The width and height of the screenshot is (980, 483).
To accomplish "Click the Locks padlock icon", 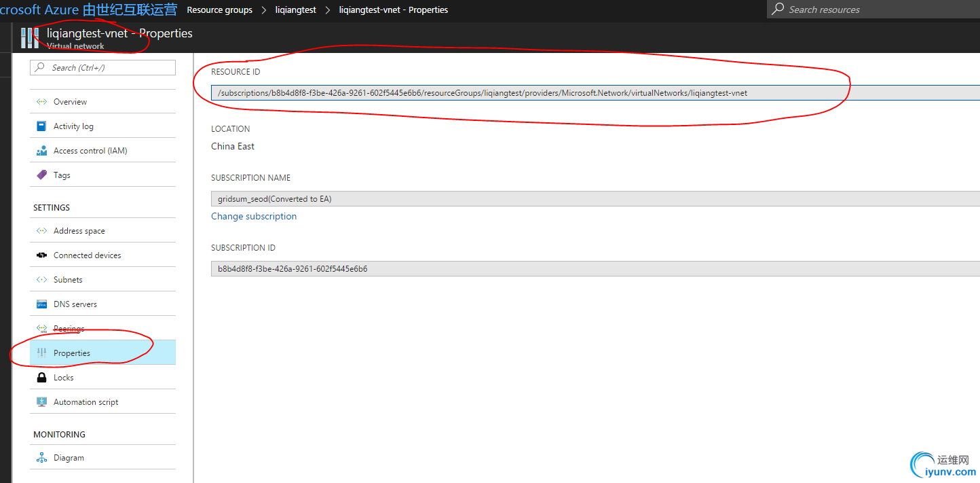I will 41,378.
